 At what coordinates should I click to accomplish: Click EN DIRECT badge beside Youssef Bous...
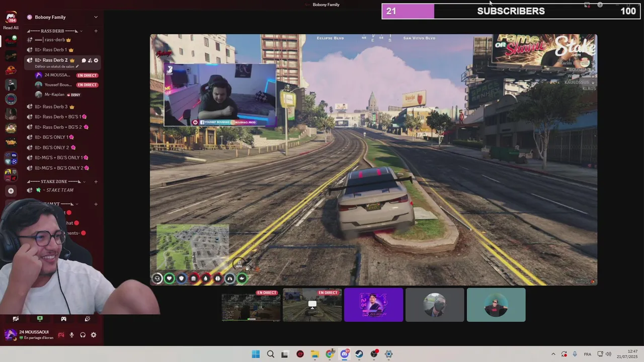[x=87, y=85]
